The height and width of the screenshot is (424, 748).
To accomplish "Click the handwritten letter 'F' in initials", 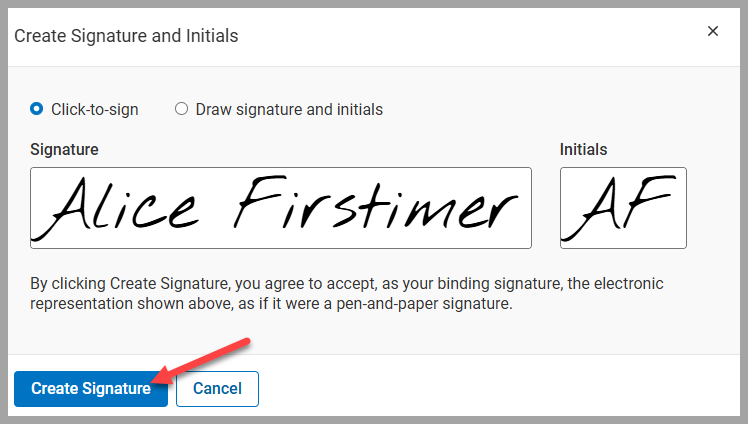I will pyautogui.click(x=651, y=207).
